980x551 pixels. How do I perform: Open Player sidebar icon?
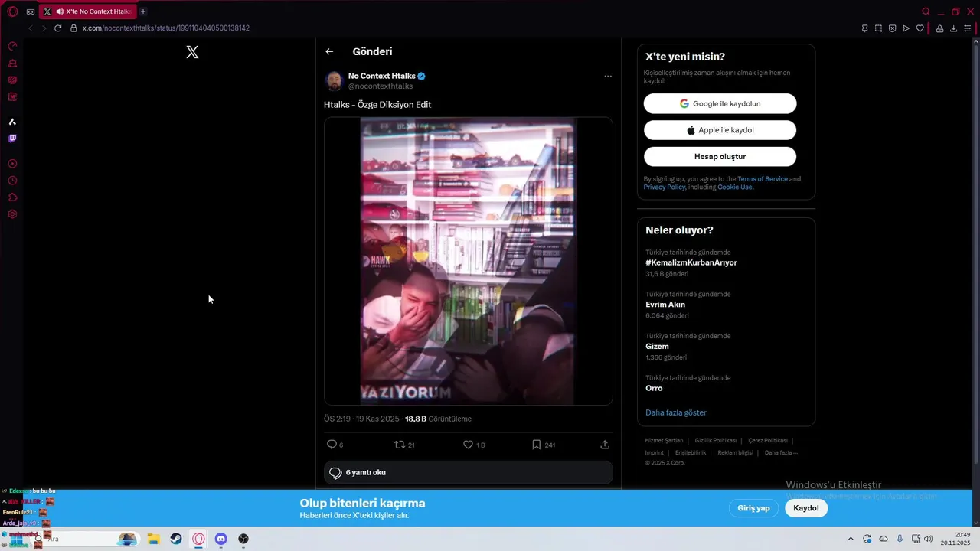click(x=12, y=164)
